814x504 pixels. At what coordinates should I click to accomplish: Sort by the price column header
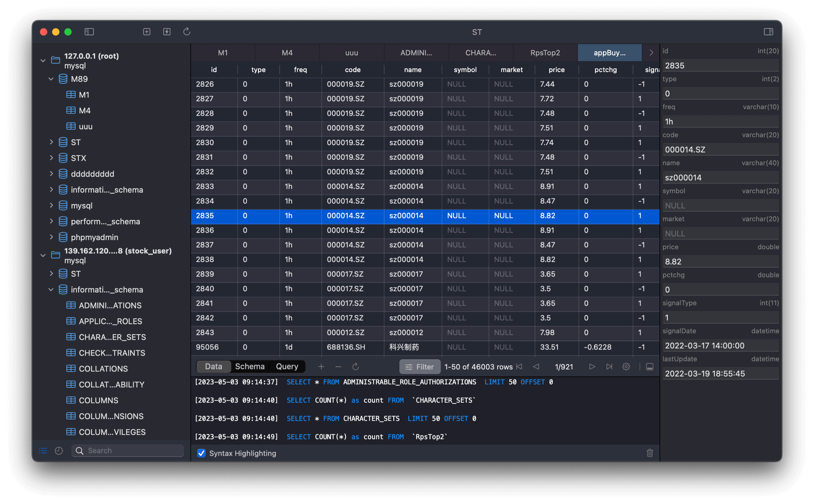pyautogui.click(x=556, y=70)
